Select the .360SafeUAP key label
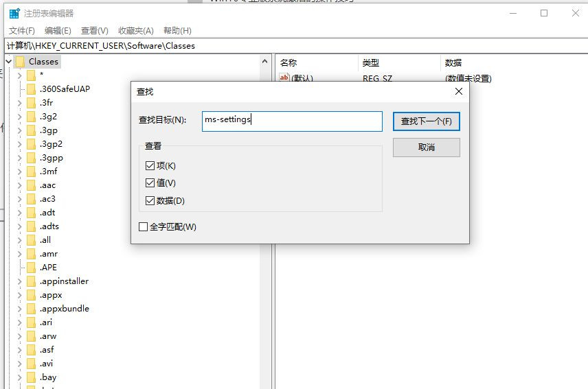Screen dimensions: 588x389 [65, 89]
